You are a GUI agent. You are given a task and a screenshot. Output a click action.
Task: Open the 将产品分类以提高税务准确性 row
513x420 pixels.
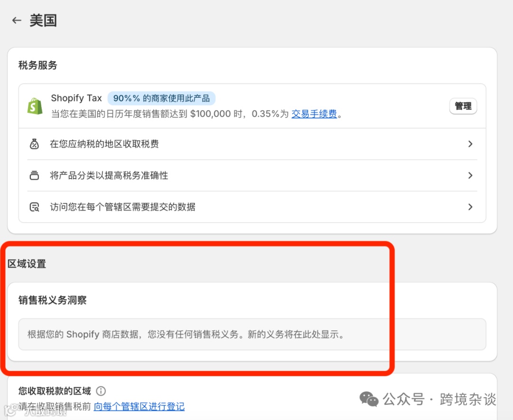click(252, 176)
